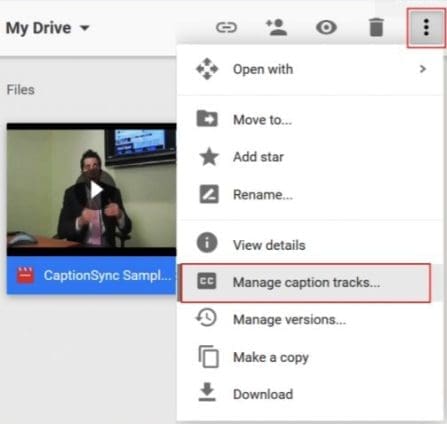
Task: Click the download arrow icon
Action: 207,392
